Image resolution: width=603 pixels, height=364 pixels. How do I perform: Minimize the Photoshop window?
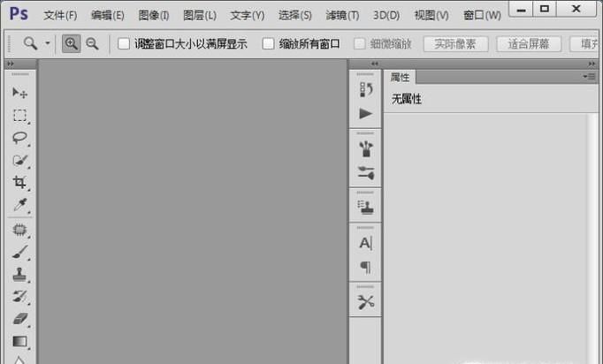521,9
